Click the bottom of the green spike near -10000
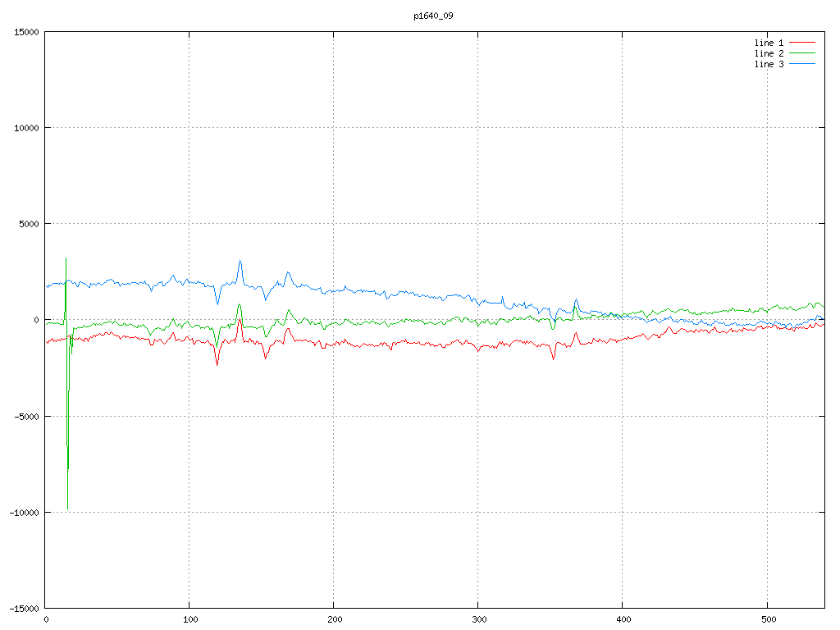The height and width of the screenshot is (630, 840). coord(67,509)
